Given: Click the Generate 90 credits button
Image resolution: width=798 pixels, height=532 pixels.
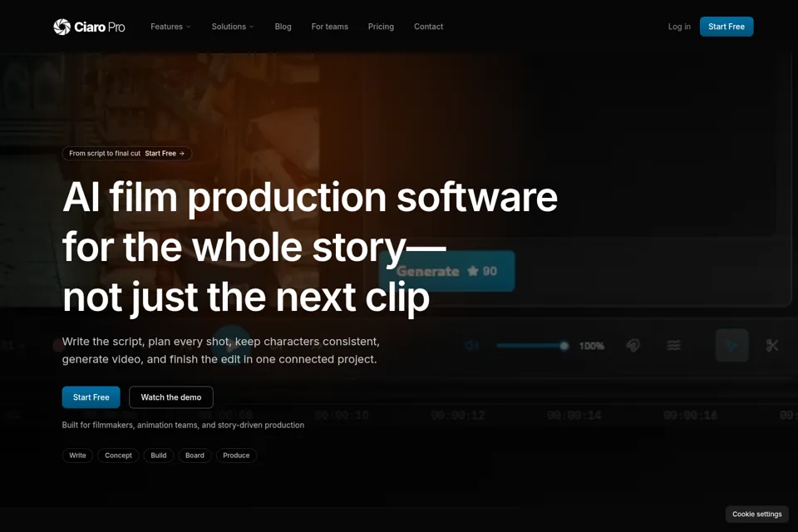Looking at the screenshot, I should 447,271.
